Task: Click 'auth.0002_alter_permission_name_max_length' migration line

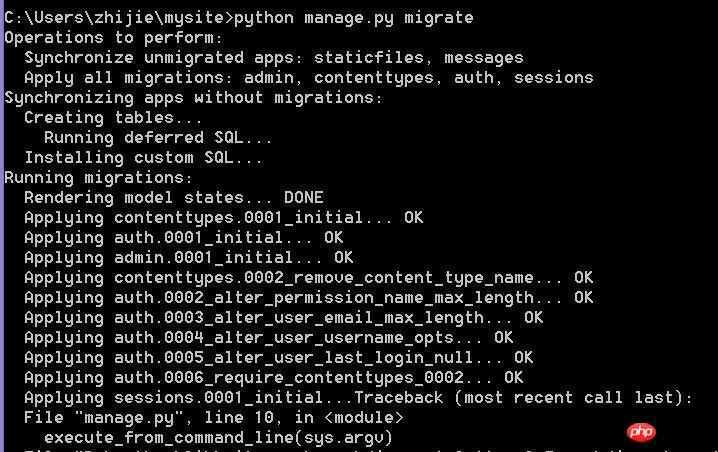Action: pos(308,297)
